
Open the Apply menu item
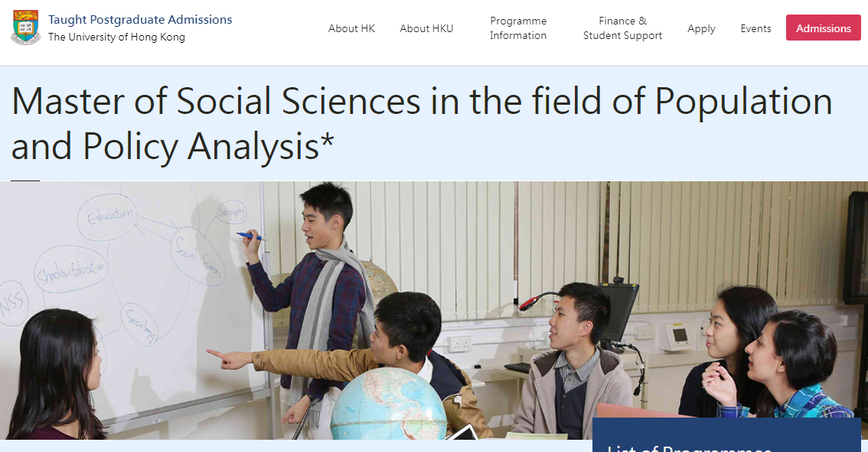(701, 29)
